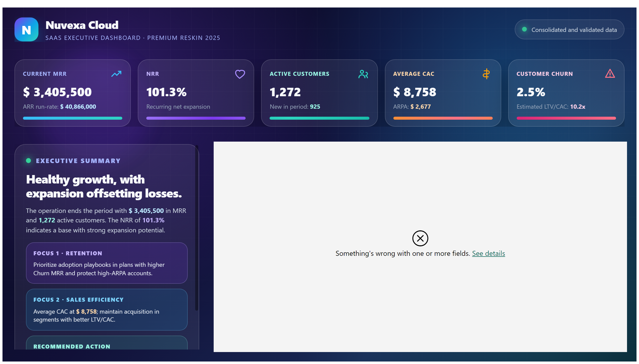
Task: Click the orange progress bar under Average CAC
Action: point(443,118)
